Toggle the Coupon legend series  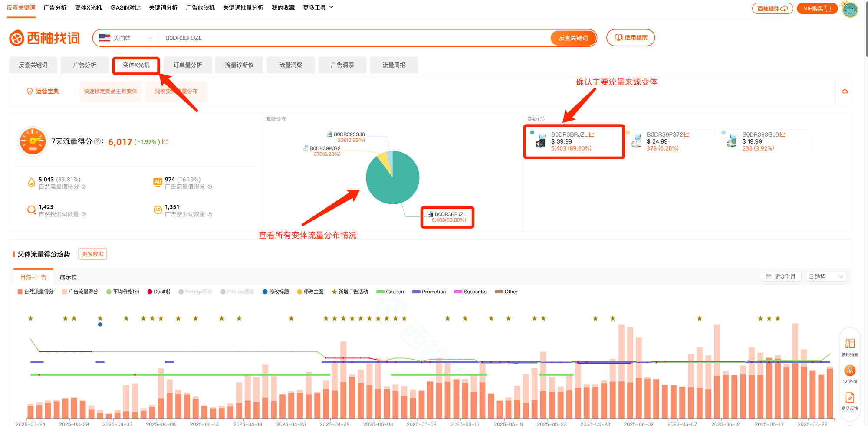pos(390,292)
